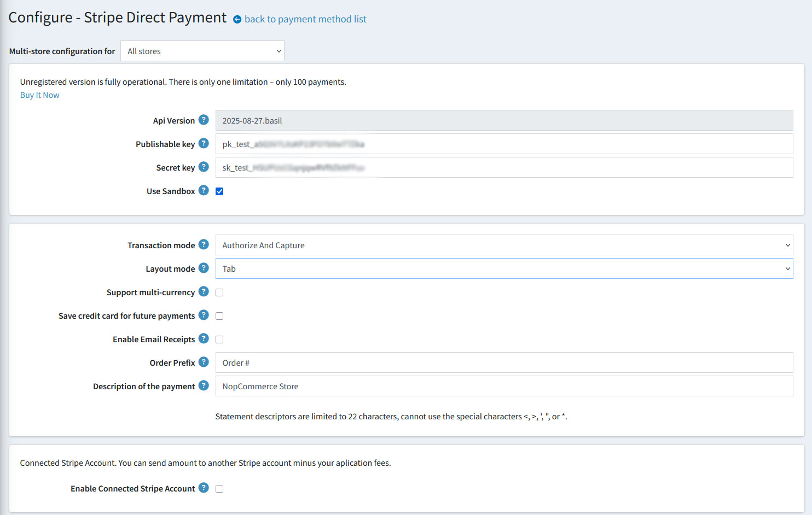This screenshot has height=515, width=812.
Task: Click the Layout mode help icon
Action: (204, 268)
